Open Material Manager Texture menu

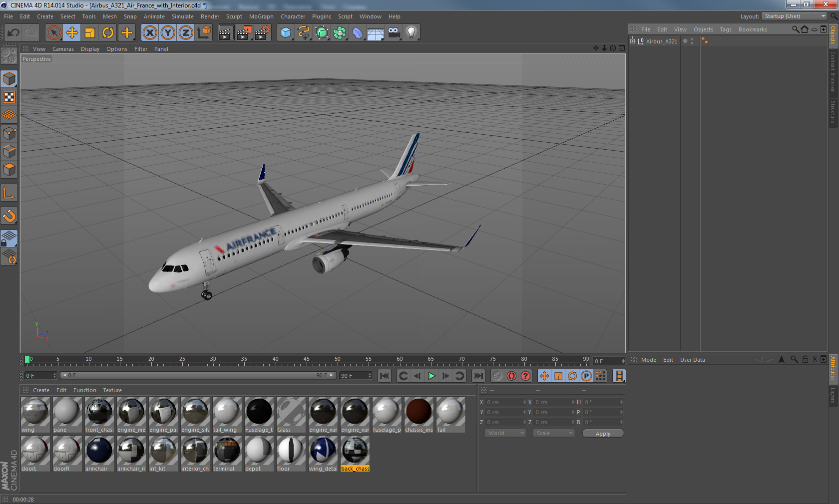[112, 390]
